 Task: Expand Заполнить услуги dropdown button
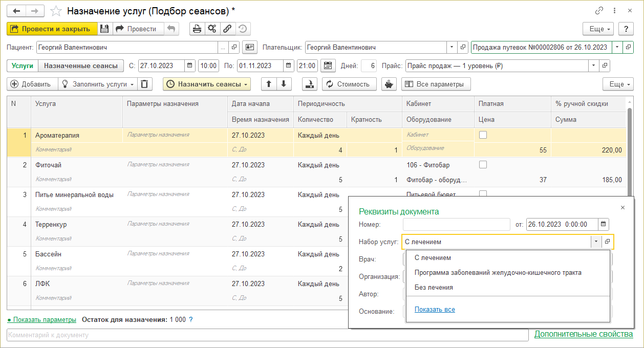97,84
